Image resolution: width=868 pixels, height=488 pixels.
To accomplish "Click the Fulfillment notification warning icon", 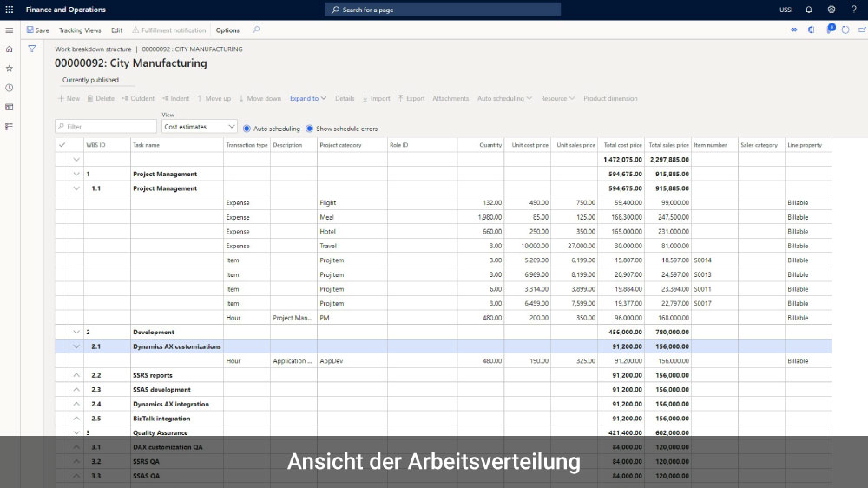I will pyautogui.click(x=135, y=30).
